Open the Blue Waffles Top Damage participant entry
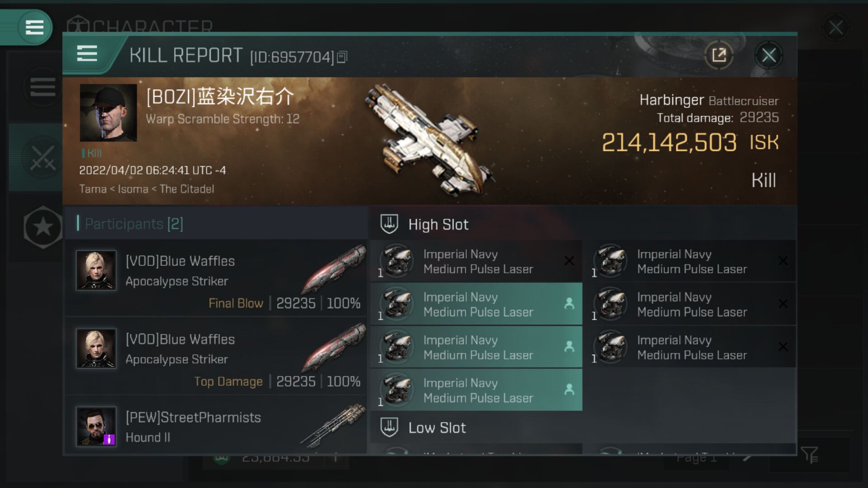 pos(216,357)
